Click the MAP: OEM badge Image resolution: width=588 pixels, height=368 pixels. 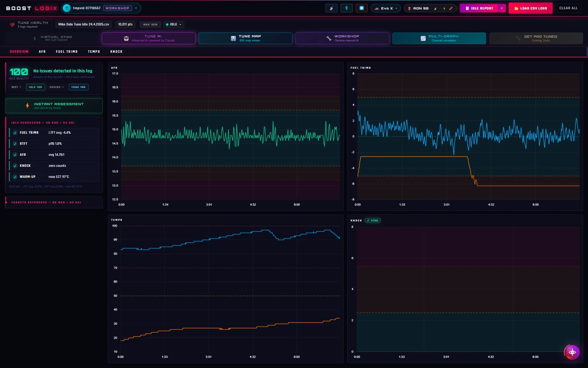point(150,25)
